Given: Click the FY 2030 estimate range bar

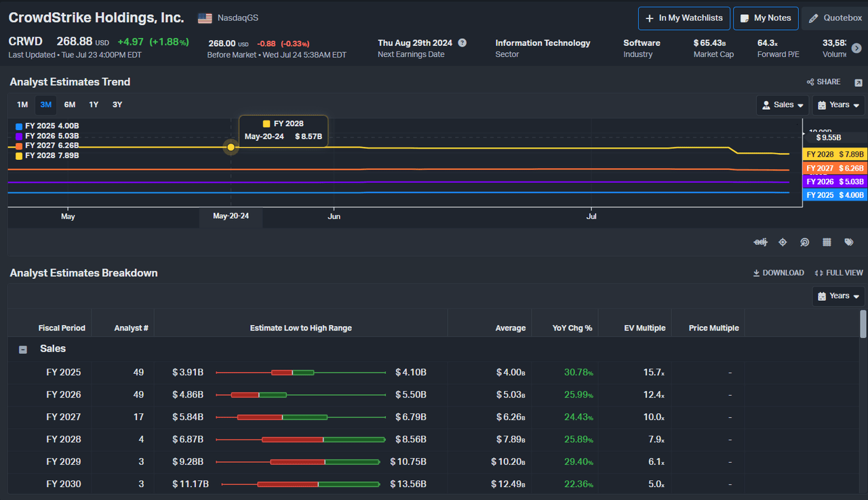Looking at the screenshot, I should tap(300, 484).
